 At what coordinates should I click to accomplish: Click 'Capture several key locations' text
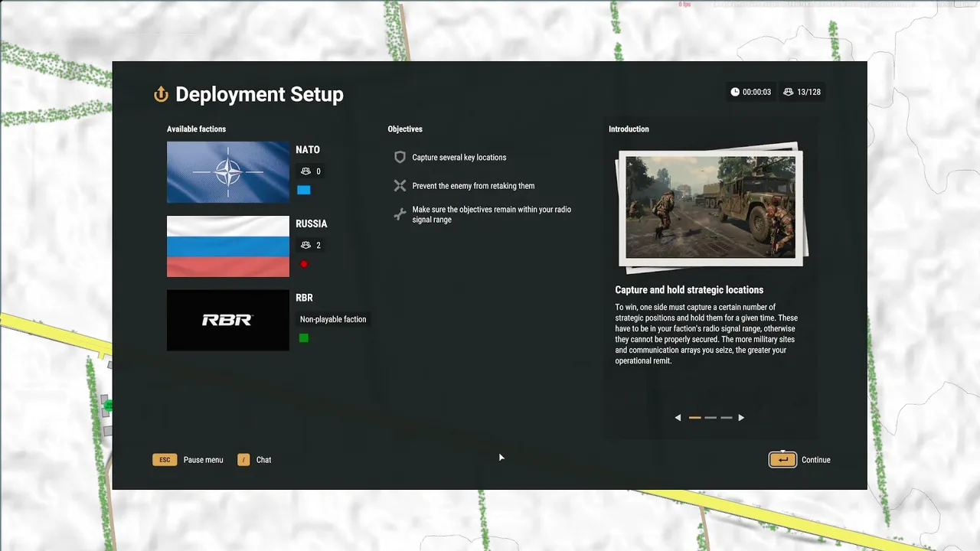[x=459, y=157]
